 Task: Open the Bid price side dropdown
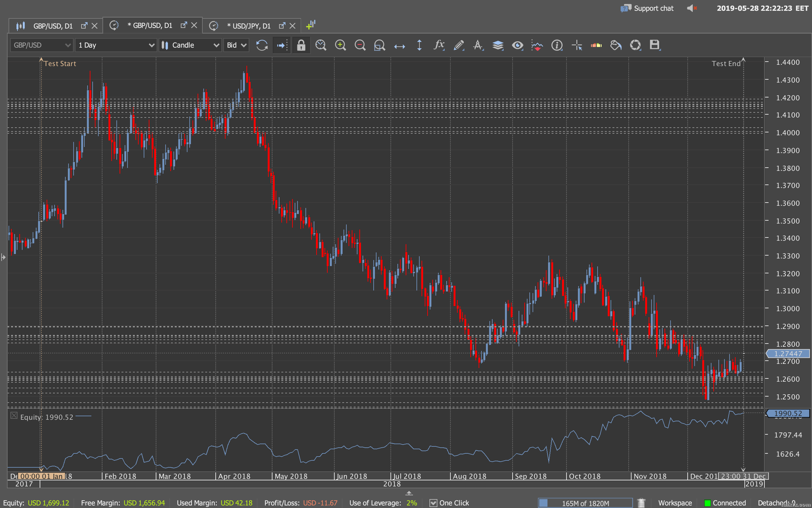[236, 45]
